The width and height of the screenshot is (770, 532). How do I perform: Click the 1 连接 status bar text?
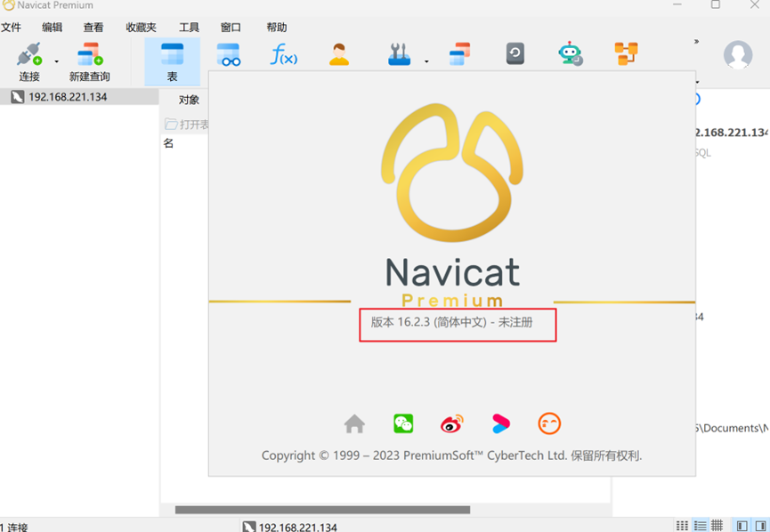point(14,527)
